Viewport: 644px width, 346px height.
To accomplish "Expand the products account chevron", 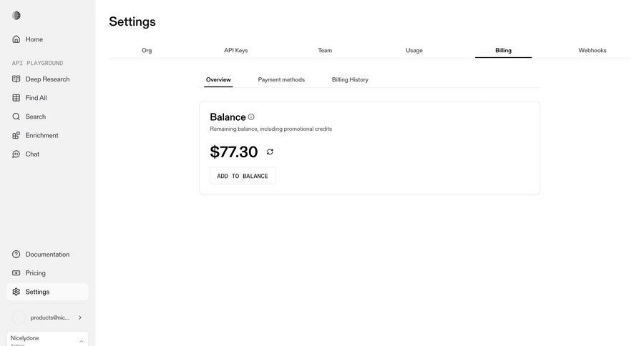I will click(x=80, y=317).
